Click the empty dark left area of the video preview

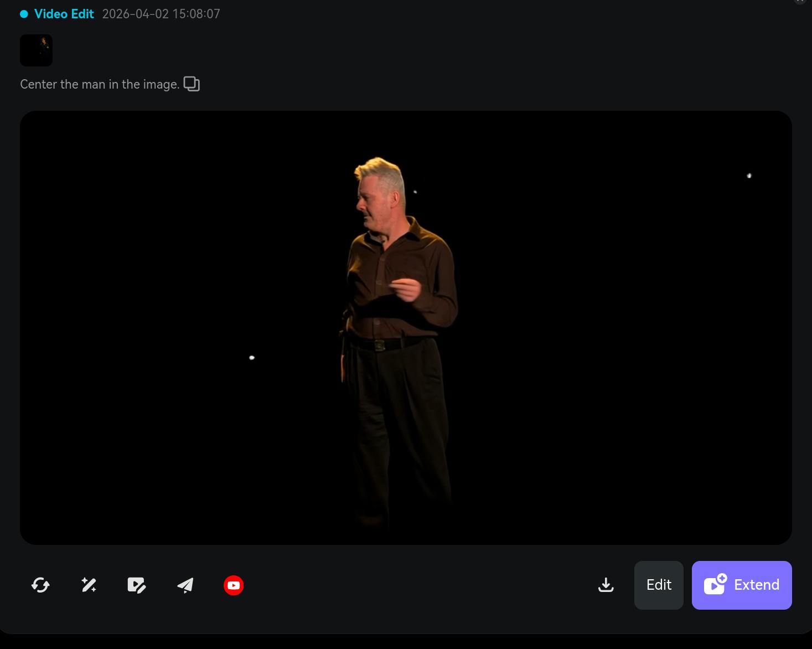(138, 277)
